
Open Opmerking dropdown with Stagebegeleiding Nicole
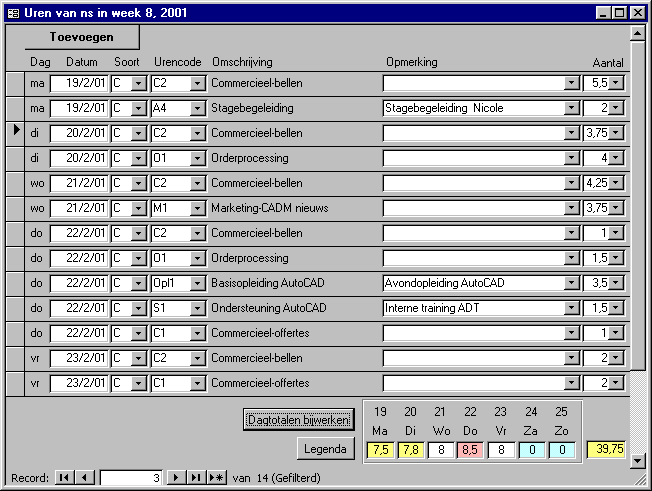click(572, 109)
